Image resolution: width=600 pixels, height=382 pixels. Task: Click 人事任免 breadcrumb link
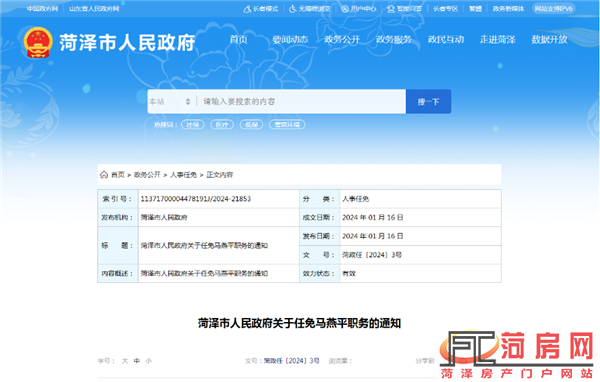click(x=183, y=175)
